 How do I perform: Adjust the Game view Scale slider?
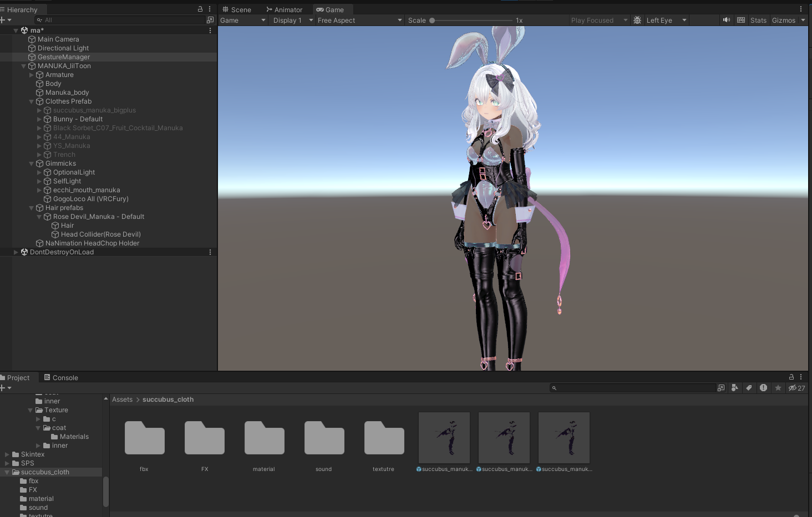471,21
